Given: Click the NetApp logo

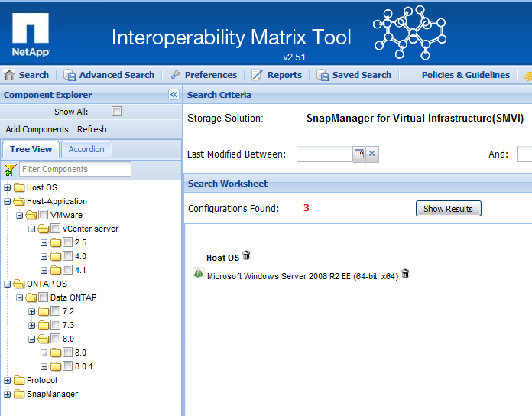Looking at the screenshot, I should tap(31, 34).
